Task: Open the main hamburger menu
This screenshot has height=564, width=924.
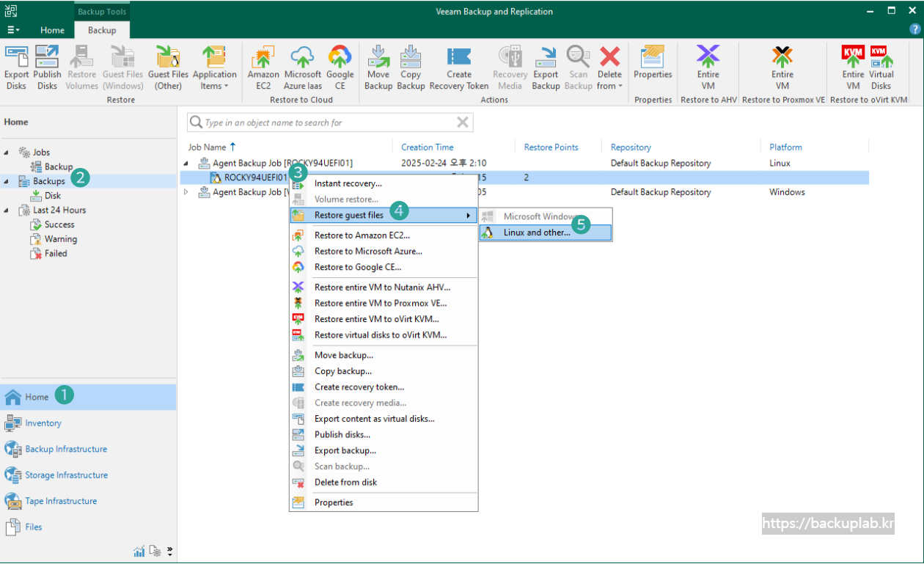Action: [x=14, y=30]
